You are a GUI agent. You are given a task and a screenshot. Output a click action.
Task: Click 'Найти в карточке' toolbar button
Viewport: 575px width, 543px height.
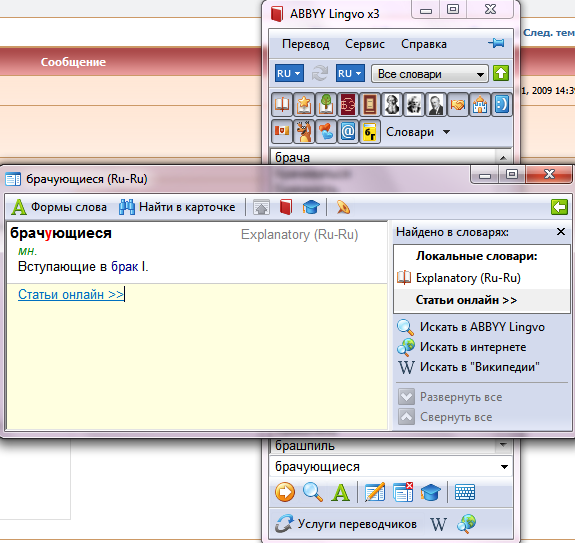pos(177,207)
